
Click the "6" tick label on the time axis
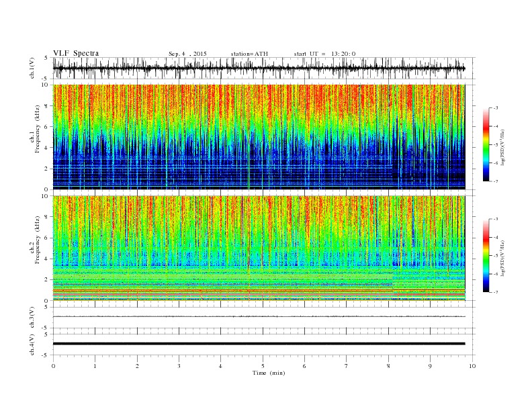click(304, 366)
